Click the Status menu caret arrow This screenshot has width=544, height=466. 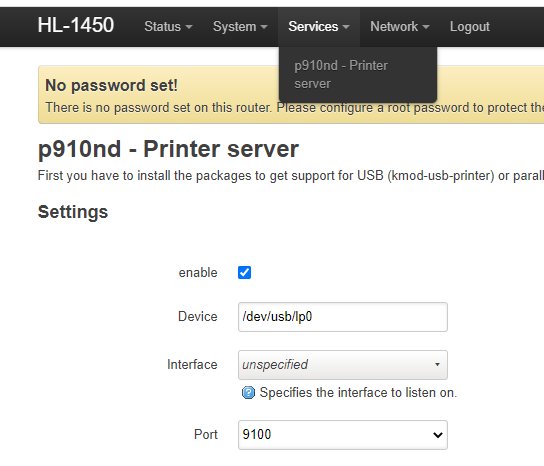[x=189, y=27]
